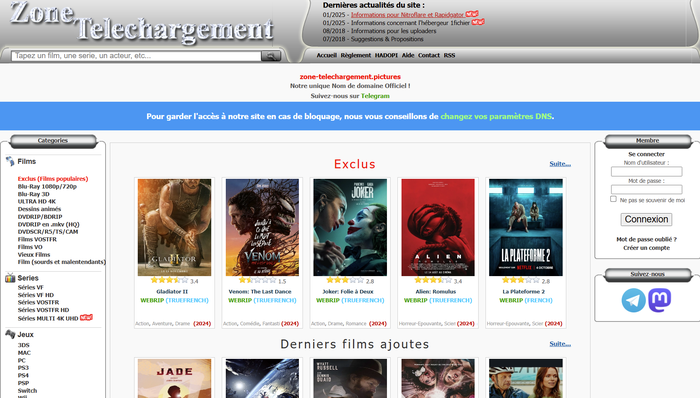Open the HADOPI menu item
Viewport: 700px width, 398px height.
pyautogui.click(x=386, y=55)
